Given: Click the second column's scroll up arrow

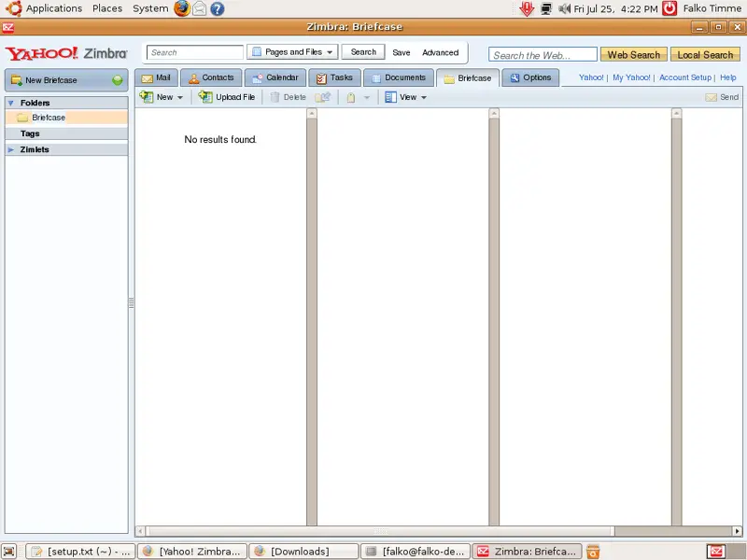Looking at the screenshot, I should (x=494, y=113).
